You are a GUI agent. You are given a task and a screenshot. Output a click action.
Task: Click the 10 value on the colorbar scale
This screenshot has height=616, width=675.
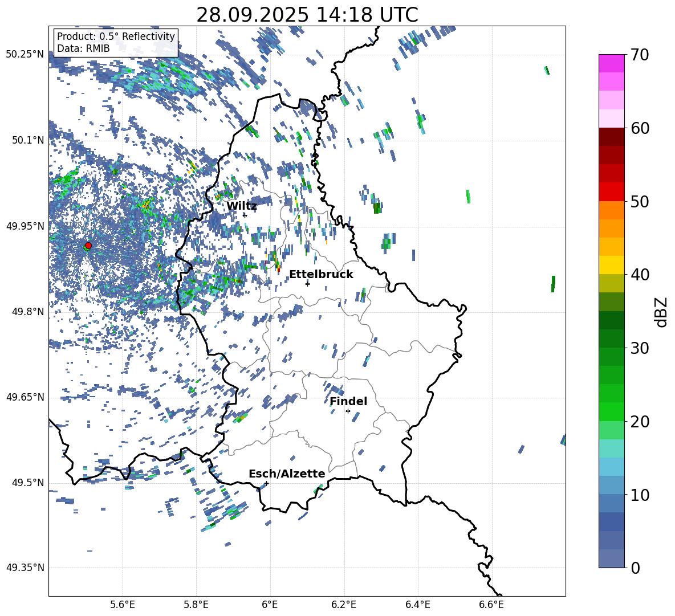pyautogui.click(x=640, y=495)
